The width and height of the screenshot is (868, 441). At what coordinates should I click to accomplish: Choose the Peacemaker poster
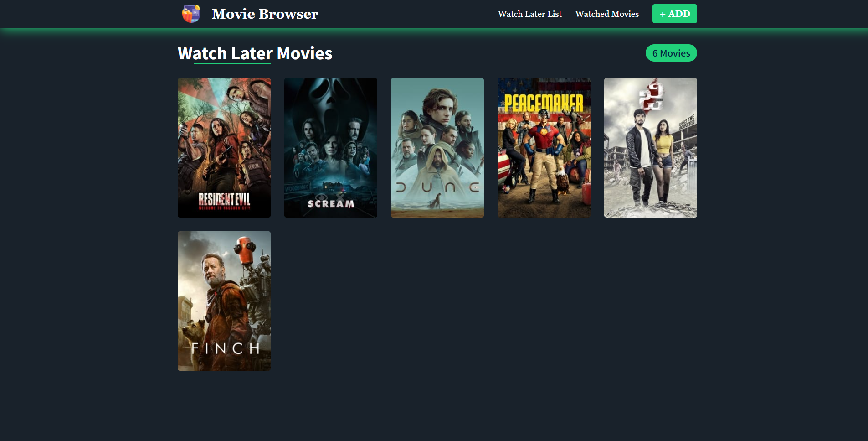click(544, 148)
